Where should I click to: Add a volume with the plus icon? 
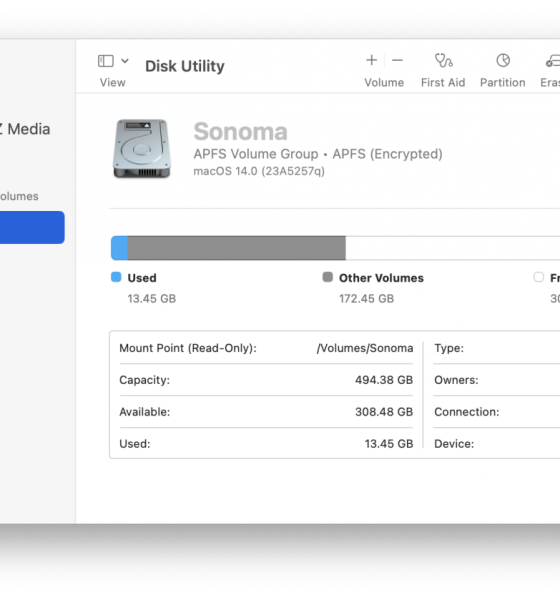tap(371, 60)
